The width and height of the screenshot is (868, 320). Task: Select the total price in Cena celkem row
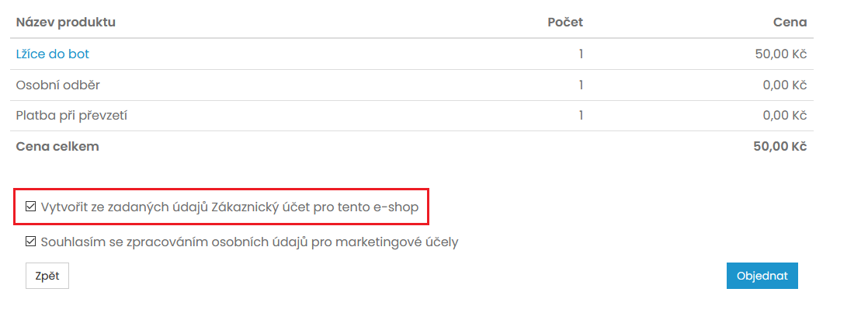[779, 146]
